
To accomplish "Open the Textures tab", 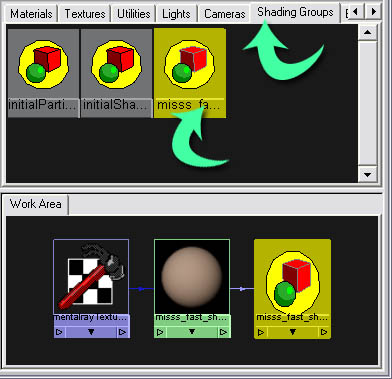I will coord(85,14).
